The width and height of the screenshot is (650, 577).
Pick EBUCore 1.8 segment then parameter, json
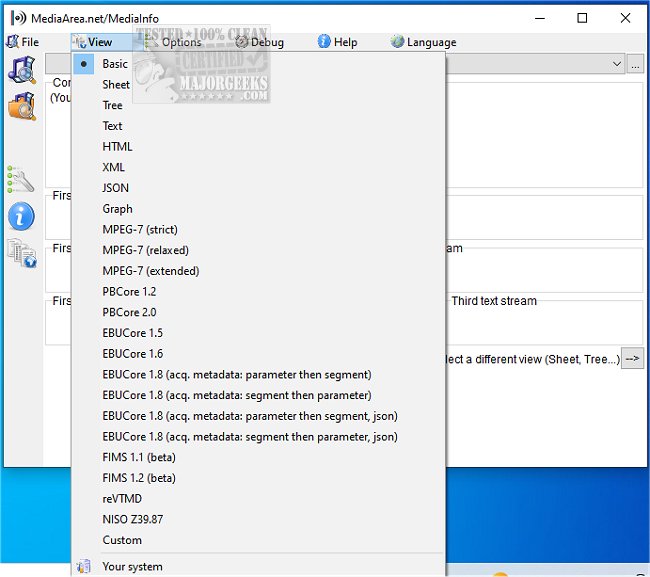coord(258,437)
